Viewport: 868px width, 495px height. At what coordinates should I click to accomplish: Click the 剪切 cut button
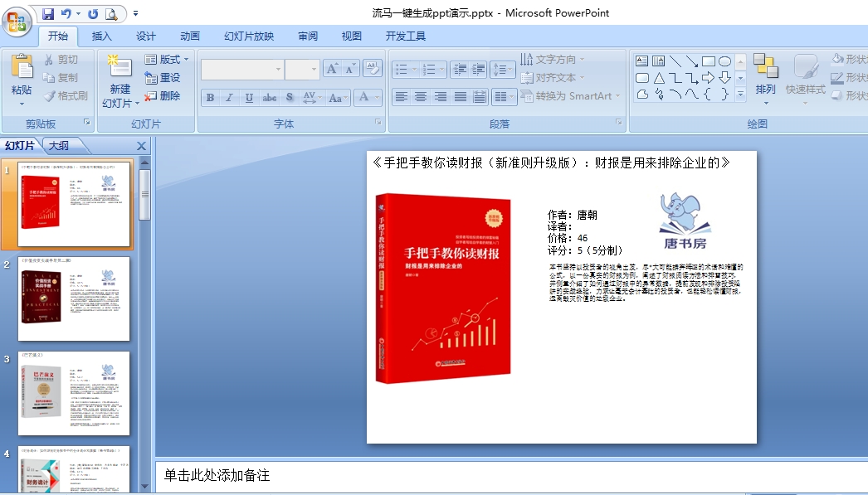61,59
